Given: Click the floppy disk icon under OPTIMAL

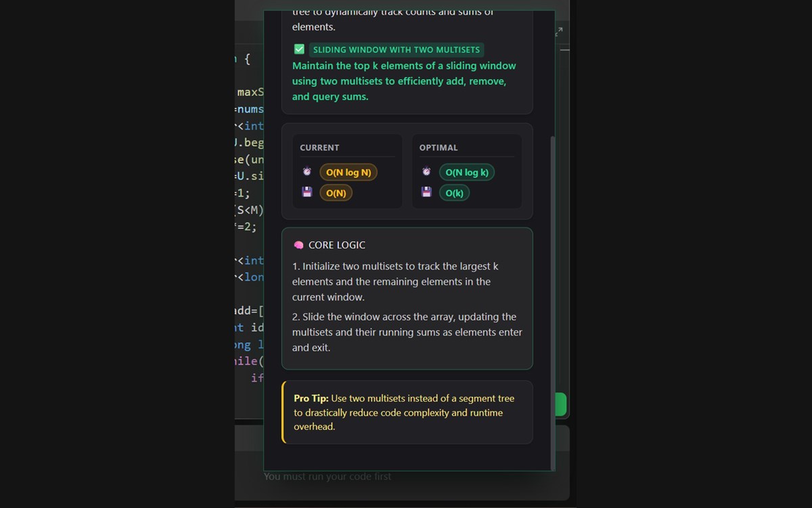Looking at the screenshot, I should tap(426, 192).
